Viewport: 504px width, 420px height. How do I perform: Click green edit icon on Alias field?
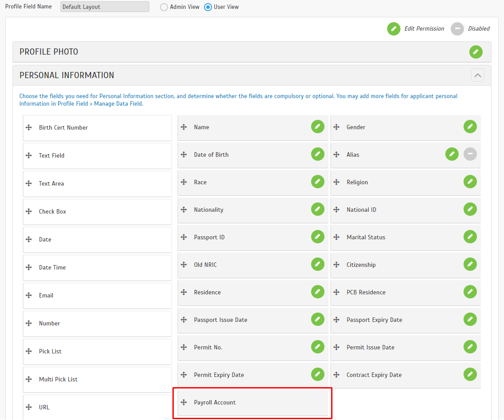pyautogui.click(x=452, y=154)
